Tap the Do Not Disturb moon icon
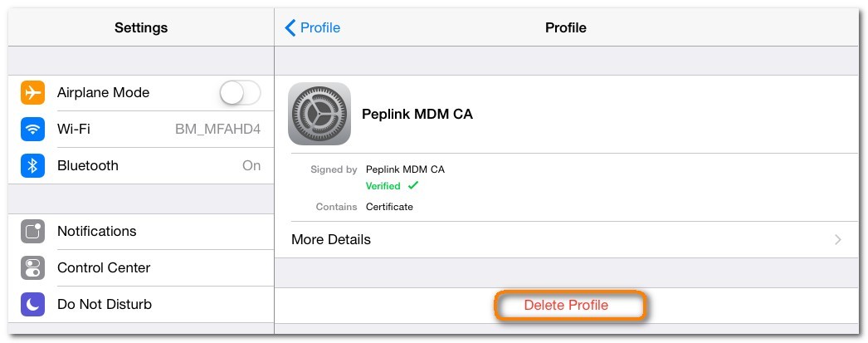This screenshot has width=868, height=343. (32, 304)
